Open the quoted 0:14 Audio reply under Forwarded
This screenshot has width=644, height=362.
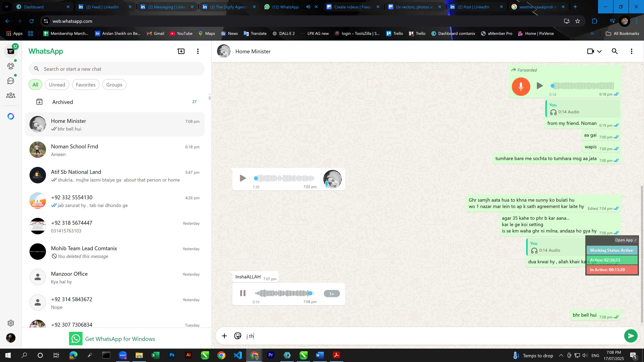(583, 108)
